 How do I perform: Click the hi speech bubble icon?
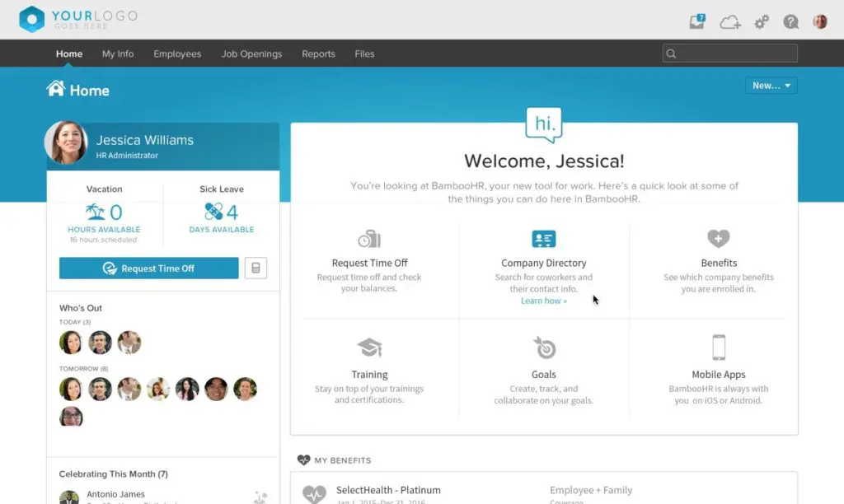[544, 125]
